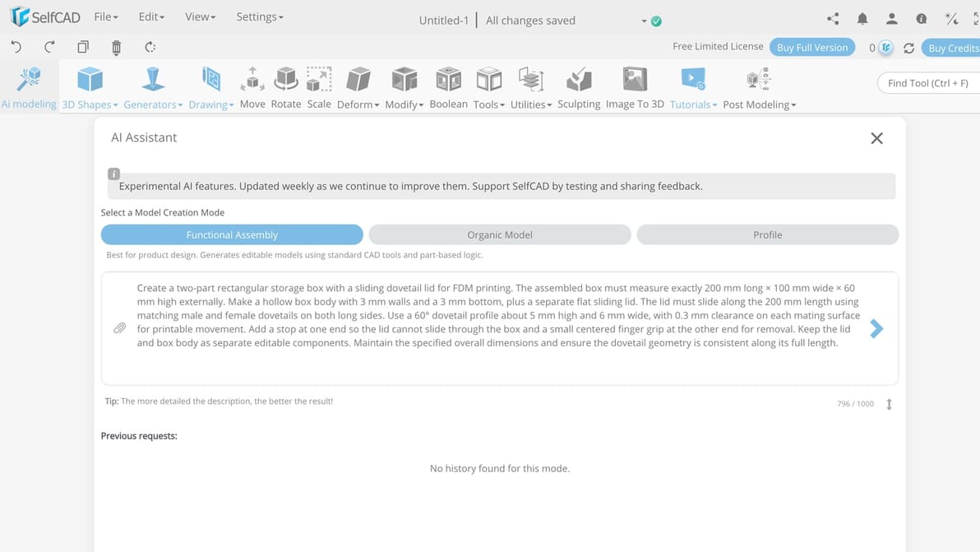Open the AI modeling tool
980x552 pixels.
[x=29, y=87]
